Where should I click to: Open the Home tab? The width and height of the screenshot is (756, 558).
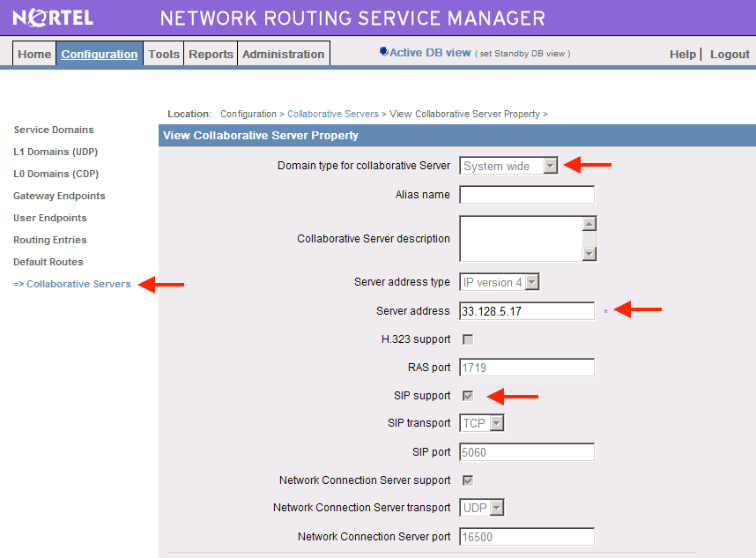pyautogui.click(x=34, y=54)
